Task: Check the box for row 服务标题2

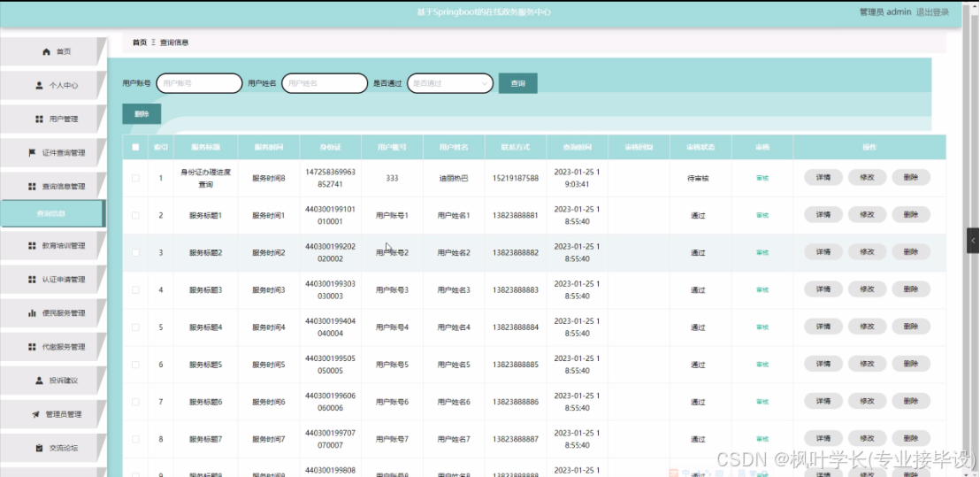Action: pyautogui.click(x=135, y=252)
